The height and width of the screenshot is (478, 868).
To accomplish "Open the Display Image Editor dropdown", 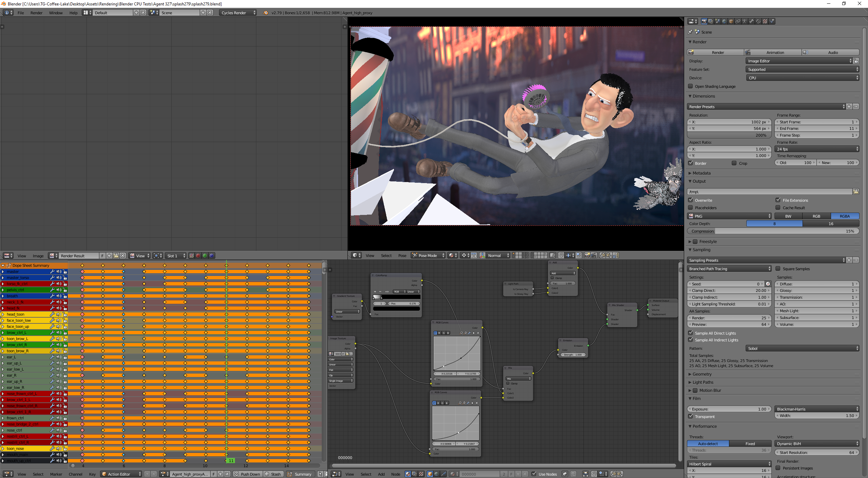I will [x=800, y=61].
